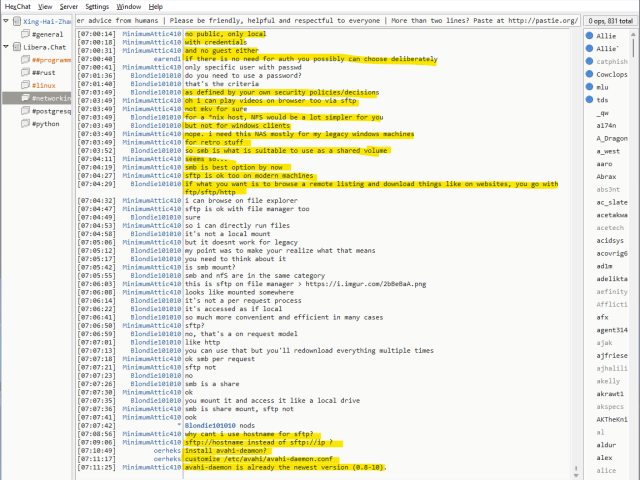Select user aaro in user list
Viewport: 640px width, 480px height.
coord(604,164)
